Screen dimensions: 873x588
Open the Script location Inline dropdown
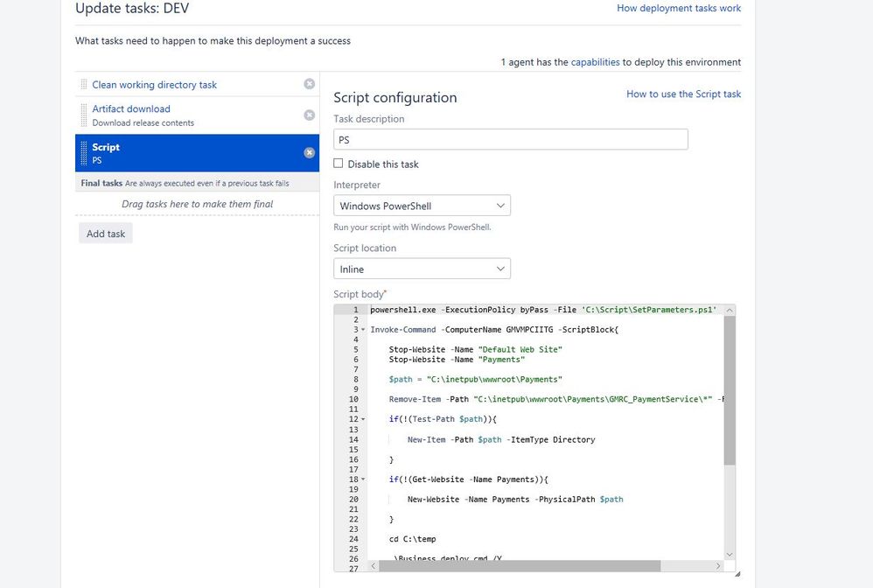tap(422, 269)
